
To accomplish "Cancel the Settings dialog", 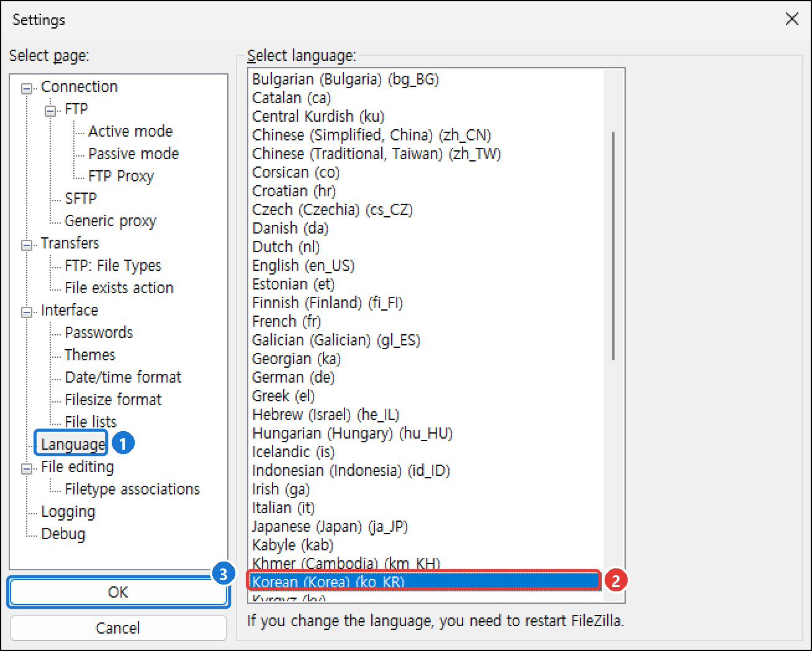I will [x=118, y=628].
